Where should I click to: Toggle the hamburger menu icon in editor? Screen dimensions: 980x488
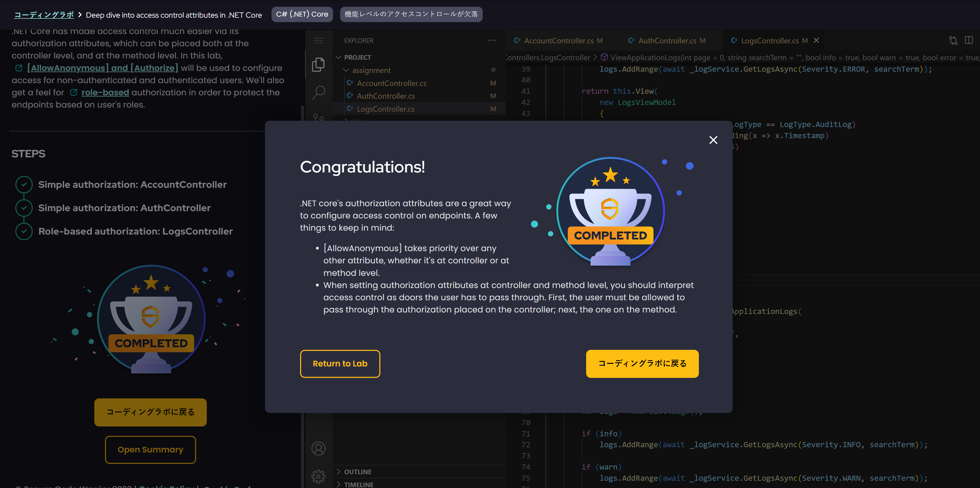click(x=319, y=41)
